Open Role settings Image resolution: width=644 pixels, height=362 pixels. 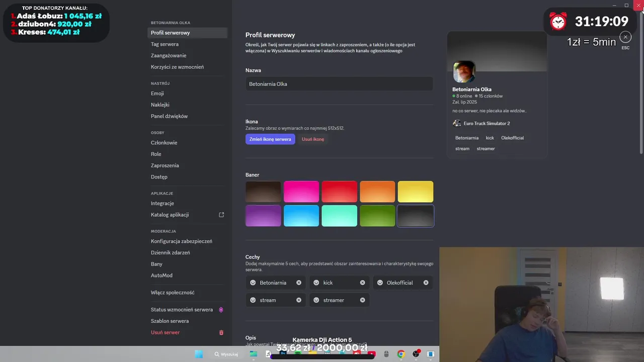tap(188, 154)
